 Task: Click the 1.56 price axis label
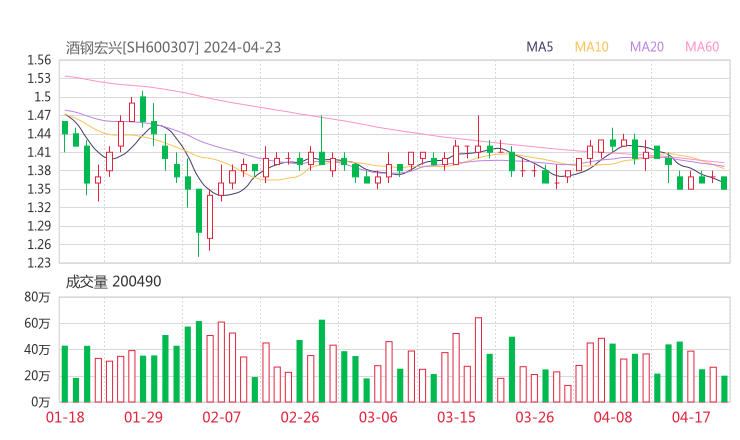(x=39, y=60)
